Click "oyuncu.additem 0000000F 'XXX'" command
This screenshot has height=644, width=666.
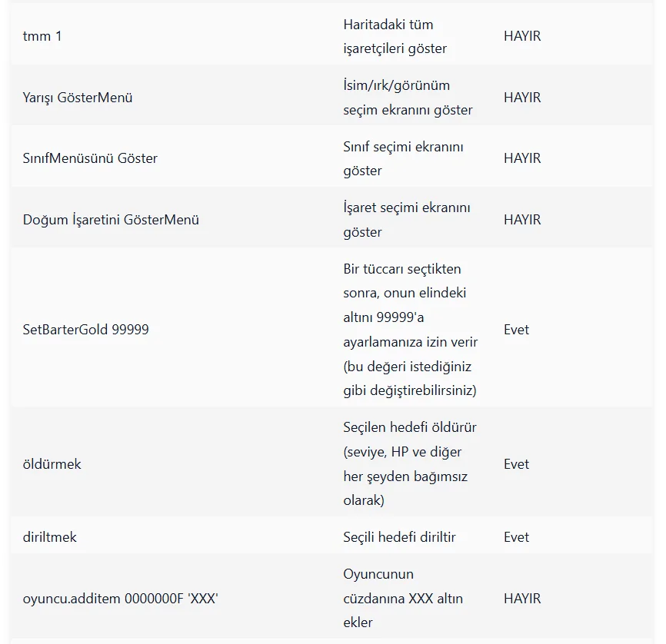[x=120, y=599]
